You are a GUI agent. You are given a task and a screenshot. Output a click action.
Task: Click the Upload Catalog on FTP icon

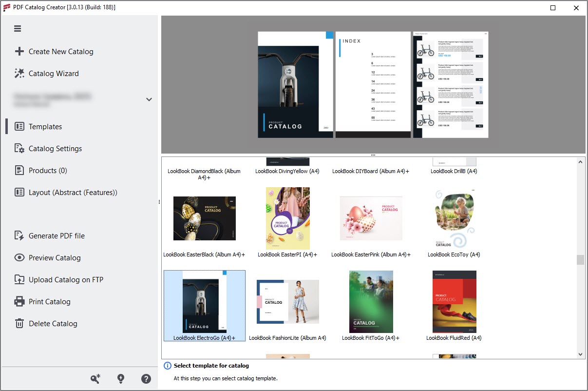(19, 279)
